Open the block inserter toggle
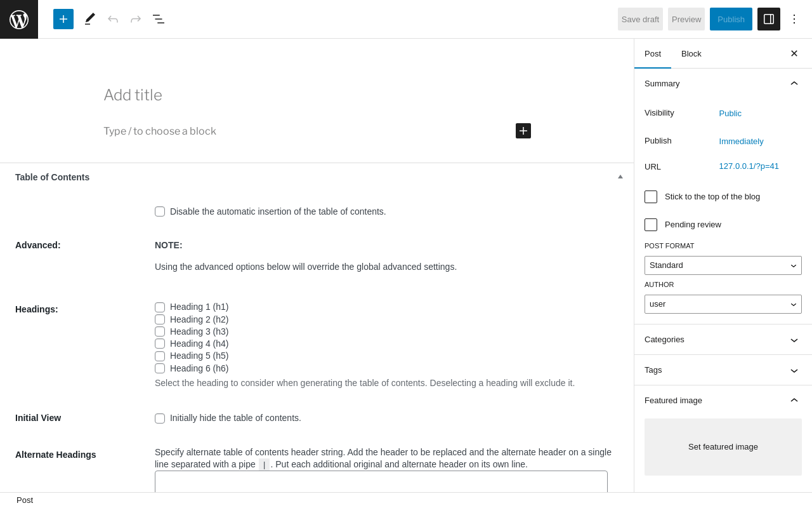This screenshot has width=812, height=508. tap(63, 19)
